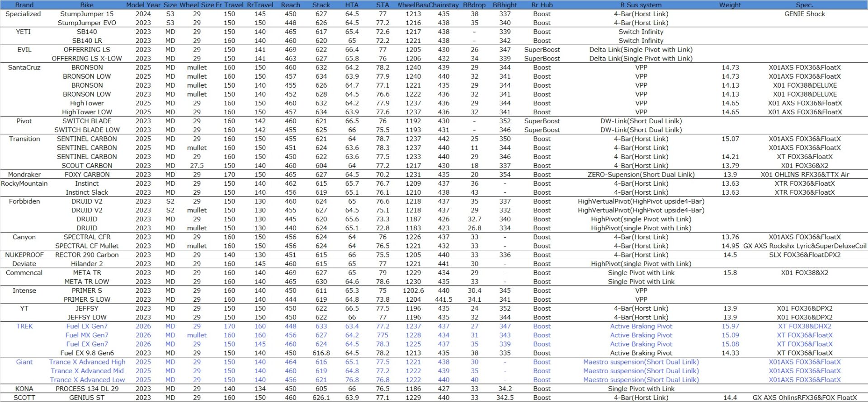Click the 'SWITCH BLADE LOW' cell
Screen dimensions: 868x402
pos(87,130)
